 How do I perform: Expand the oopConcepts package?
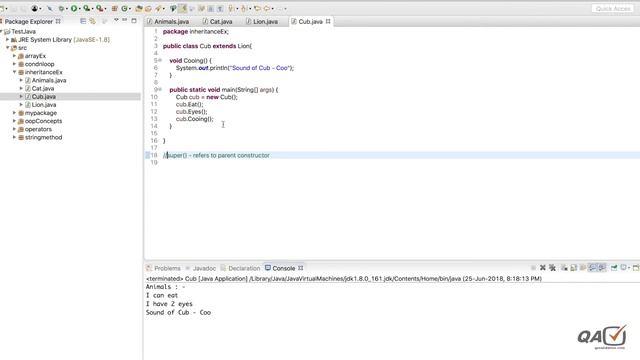click(x=14, y=121)
